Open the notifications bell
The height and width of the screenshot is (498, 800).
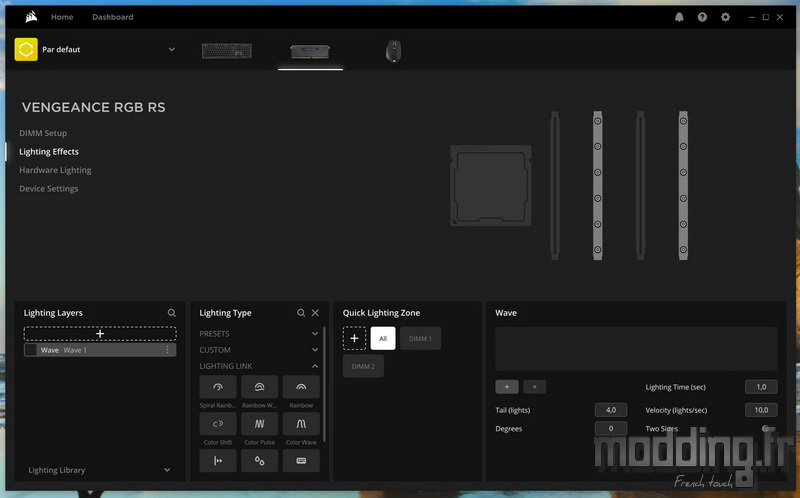pos(679,17)
